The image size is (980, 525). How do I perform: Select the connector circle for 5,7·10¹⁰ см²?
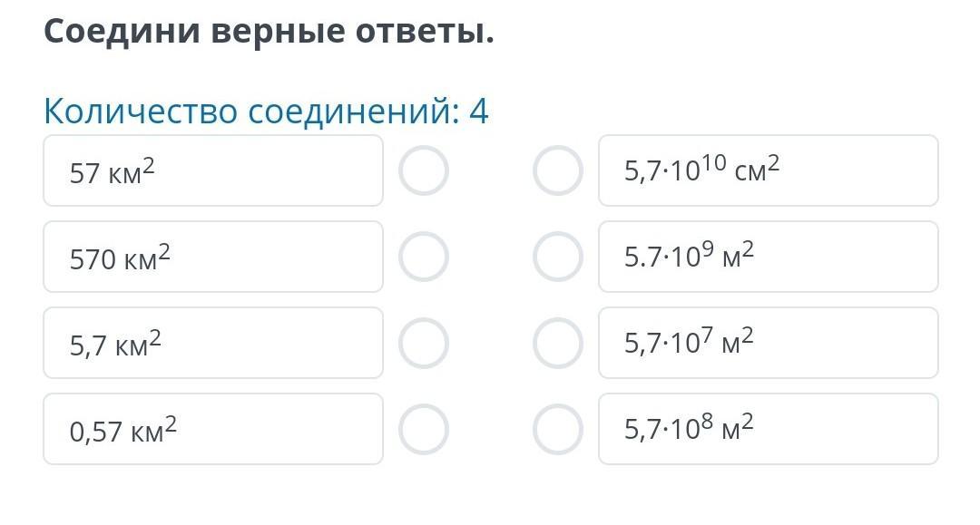(x=557, y=170)
